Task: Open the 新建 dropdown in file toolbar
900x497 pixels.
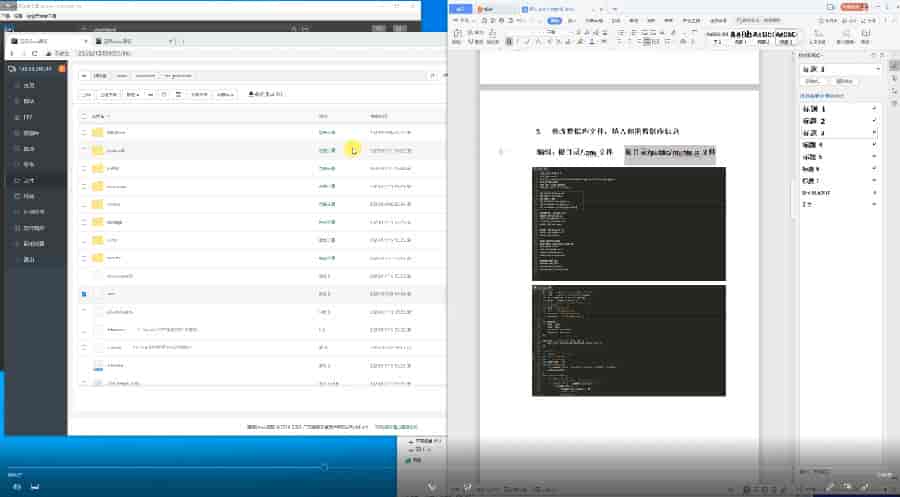Action: pos(132,95)
